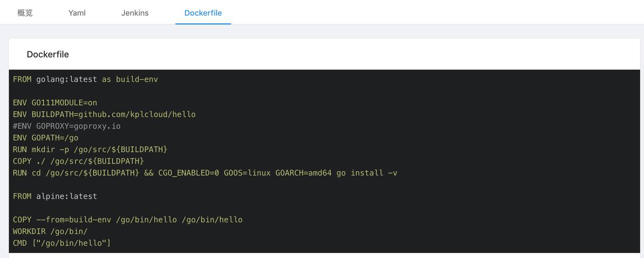Click the Dockerfile panel heading
Viewport: 644px width, 258px height.
point(48,54)
